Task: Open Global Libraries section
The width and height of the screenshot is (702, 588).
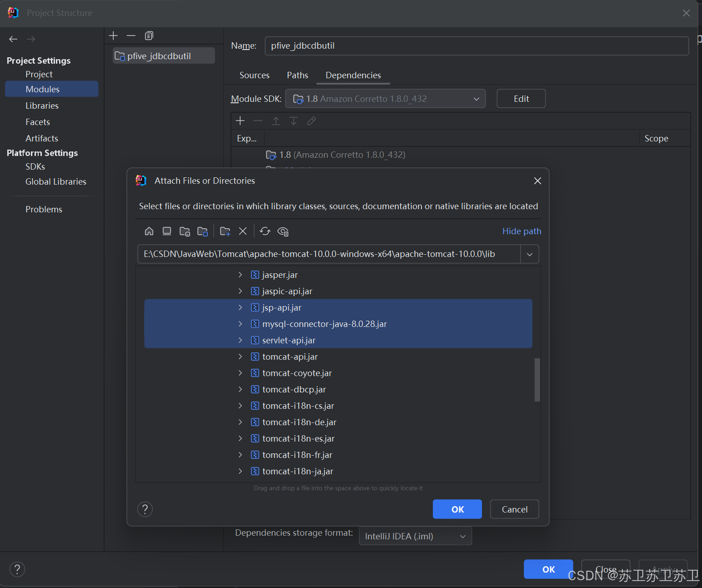Action: [x=56, y=181]
